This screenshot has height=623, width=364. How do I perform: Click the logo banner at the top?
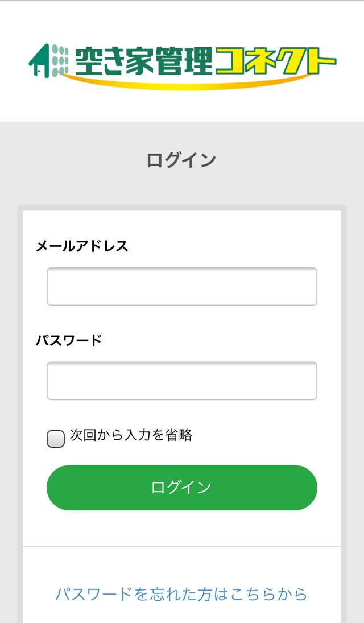pyautogui.click(x=182, y=60)
